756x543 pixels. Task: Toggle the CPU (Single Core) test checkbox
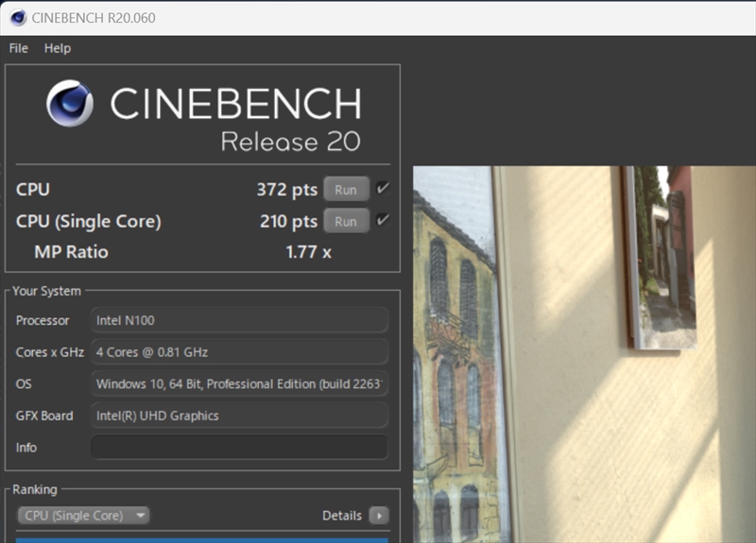coord(383,220)
